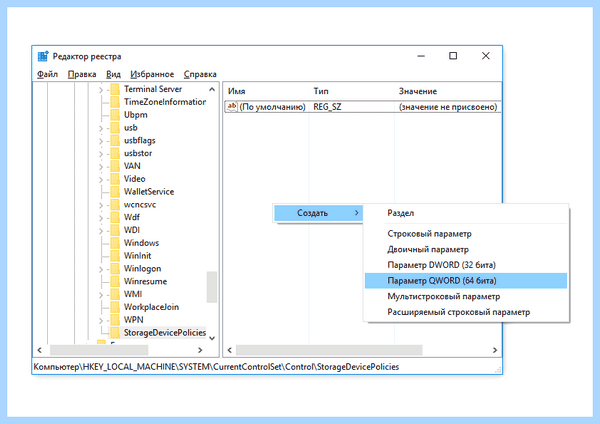Select Создать in the context menu
This screenshot has width=600, height=424.
(318, 213)
